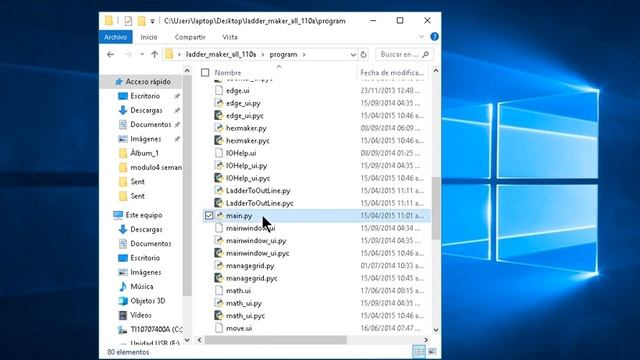Expand the ribbon with the chevron
This screenshot has width=640, height=360.
[421, 37]
